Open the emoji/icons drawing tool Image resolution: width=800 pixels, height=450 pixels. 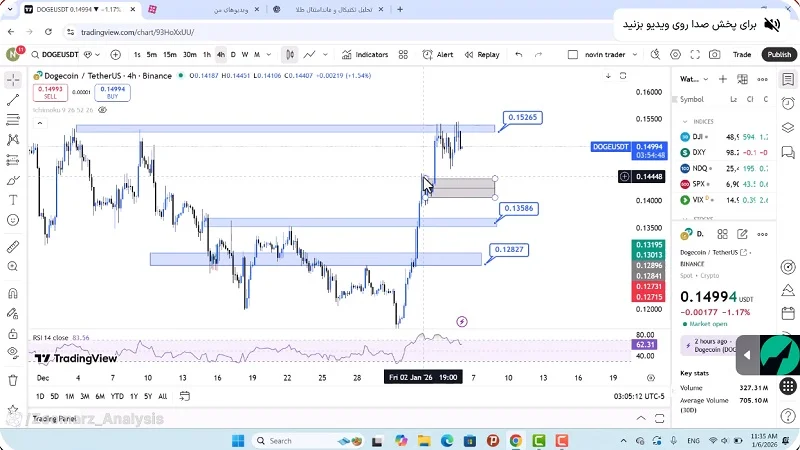coord(13,220)
